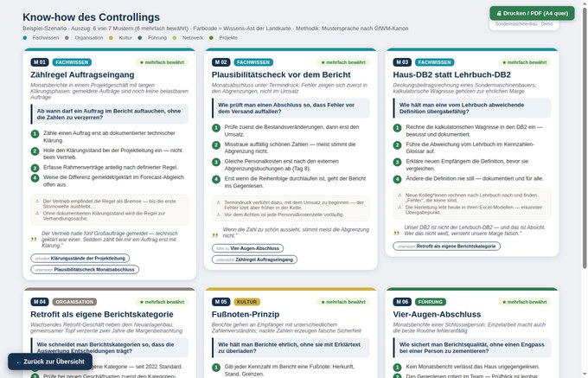The width and height of the screenshot is (588, 378).
Task: Click mehrfach bewährt star badge on M 04
Action: click(x=162, y=302)
